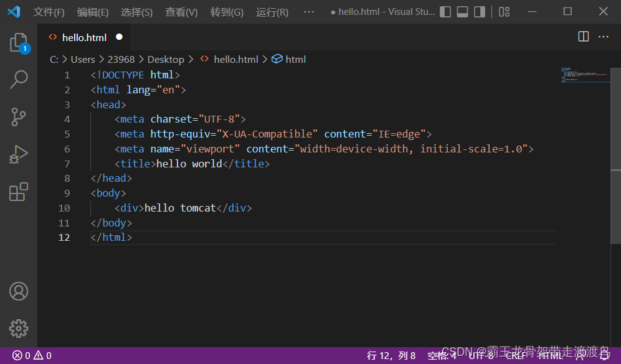Click the closing body tag on line 11
The height and width of the screenshot is (364, 621).
(111, 223)
